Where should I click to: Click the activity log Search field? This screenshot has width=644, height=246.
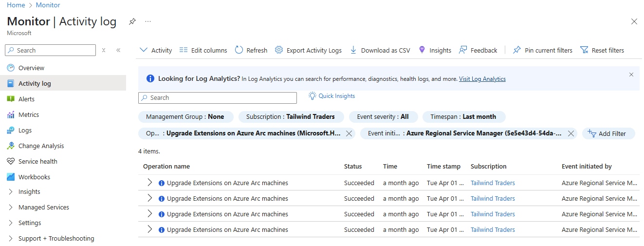point(218,98)
